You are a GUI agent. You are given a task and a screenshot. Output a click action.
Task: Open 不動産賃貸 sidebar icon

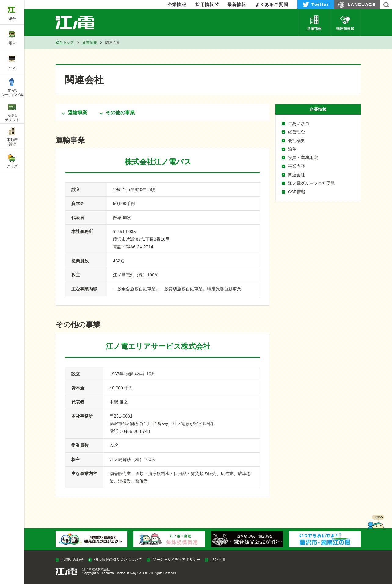[12, 136]
